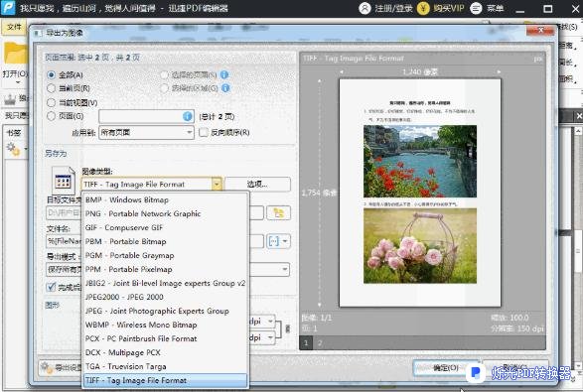583x392 pixels.
Task: Pick JPEG - Joint Photographic Experts Group
Action: tap(165, 311)
